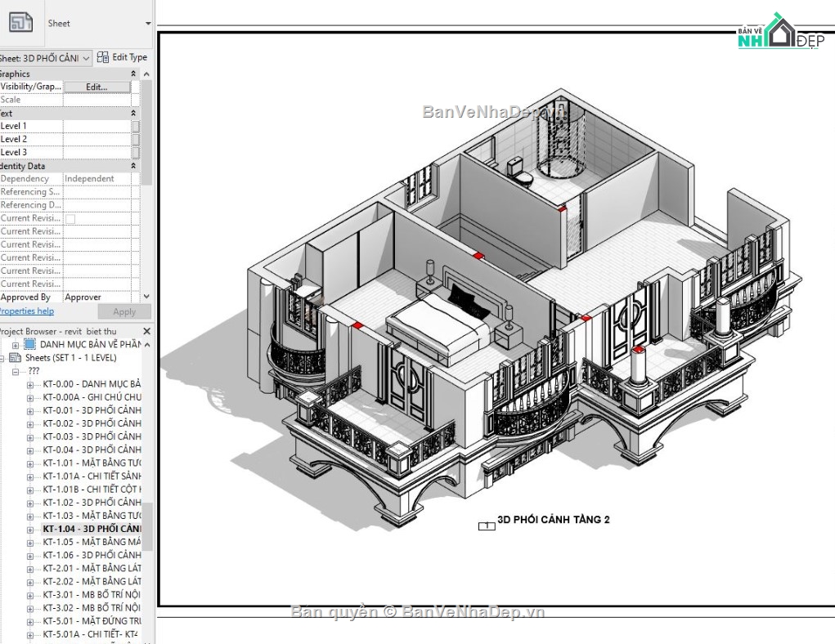Click the schedule icon for DANH MỤC BẢN VẼ PHẦN
The image size is (835, 644).
point(30,344)
